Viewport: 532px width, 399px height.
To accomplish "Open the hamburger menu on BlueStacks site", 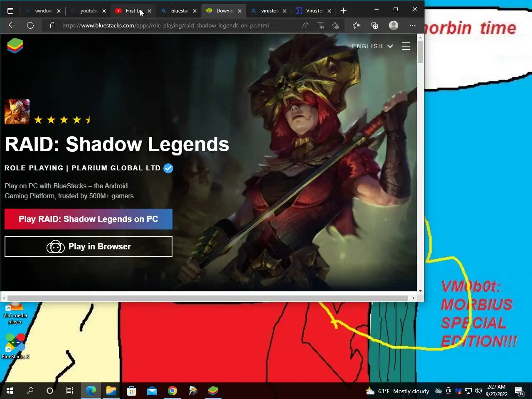I will 406,46.
